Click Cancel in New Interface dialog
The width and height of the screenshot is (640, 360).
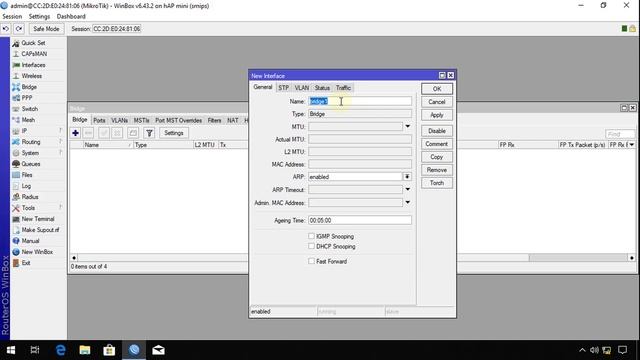point(437,102)
